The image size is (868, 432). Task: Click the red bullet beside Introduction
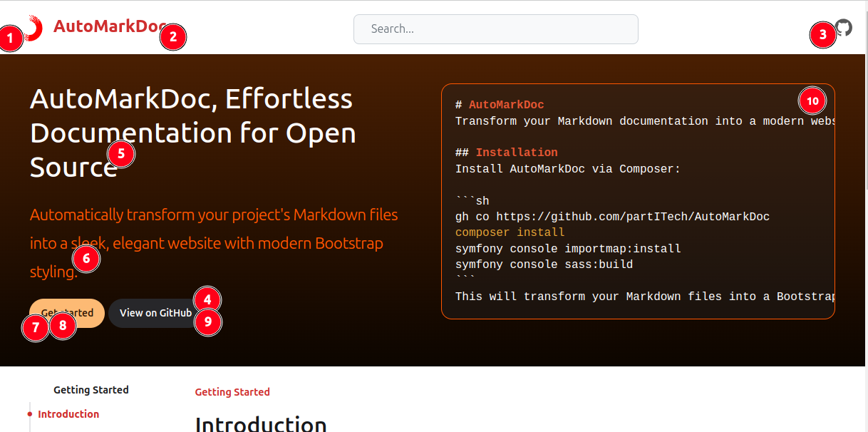[x=29, y=413]
